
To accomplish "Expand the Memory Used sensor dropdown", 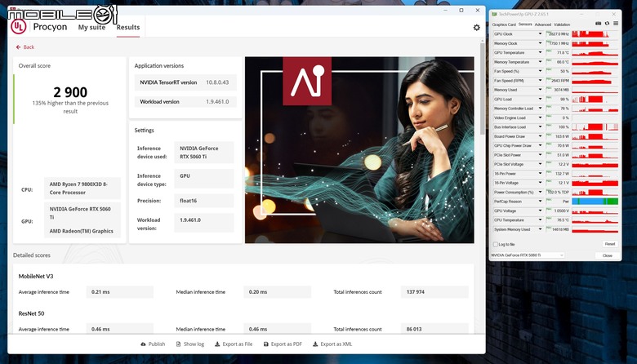I will pos(540,90).
